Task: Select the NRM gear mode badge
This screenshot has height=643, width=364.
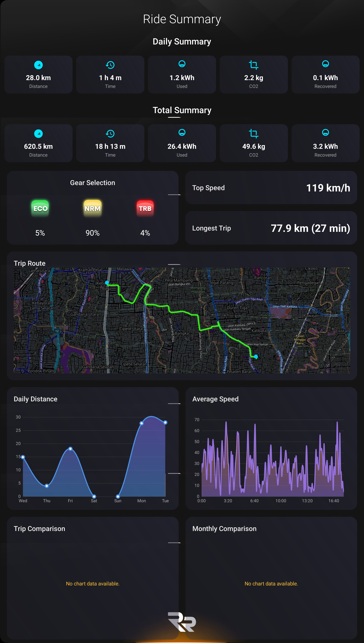Action: (92, 208)
